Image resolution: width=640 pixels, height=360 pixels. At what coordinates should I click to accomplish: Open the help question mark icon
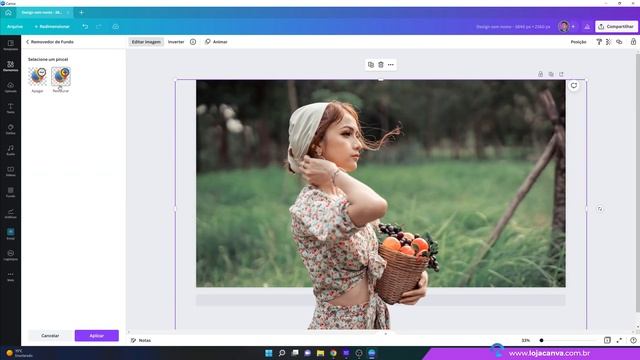(x=633, y=340)
